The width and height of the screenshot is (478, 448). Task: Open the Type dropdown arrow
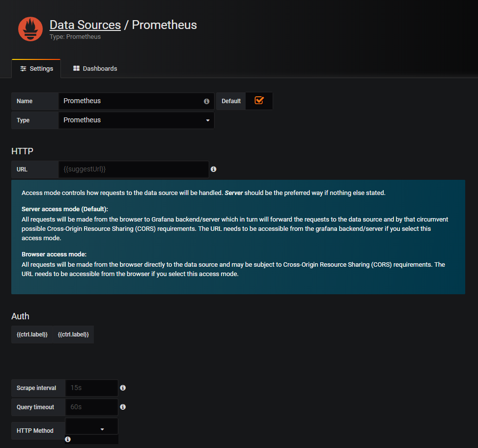tap(207, 120)
